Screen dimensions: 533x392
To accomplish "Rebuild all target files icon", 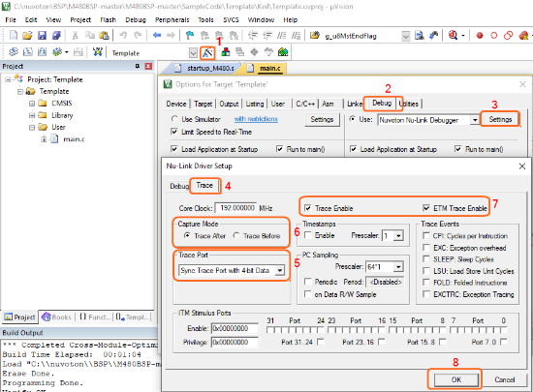I will pos(42,52).
